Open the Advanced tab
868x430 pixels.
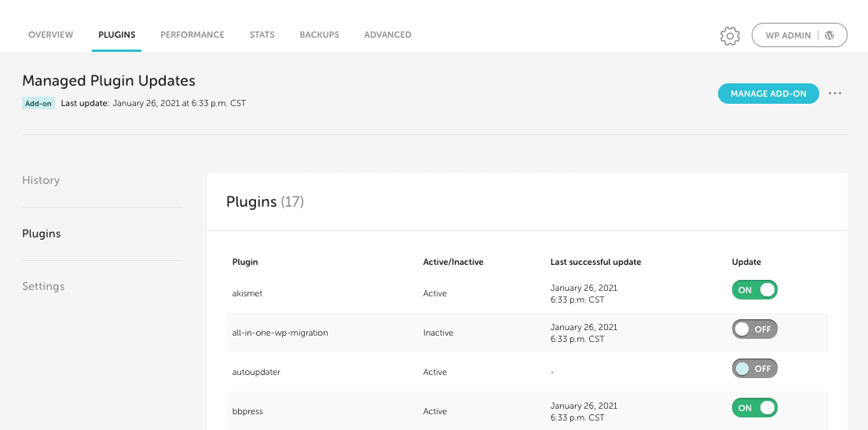[x=387, y=35]
